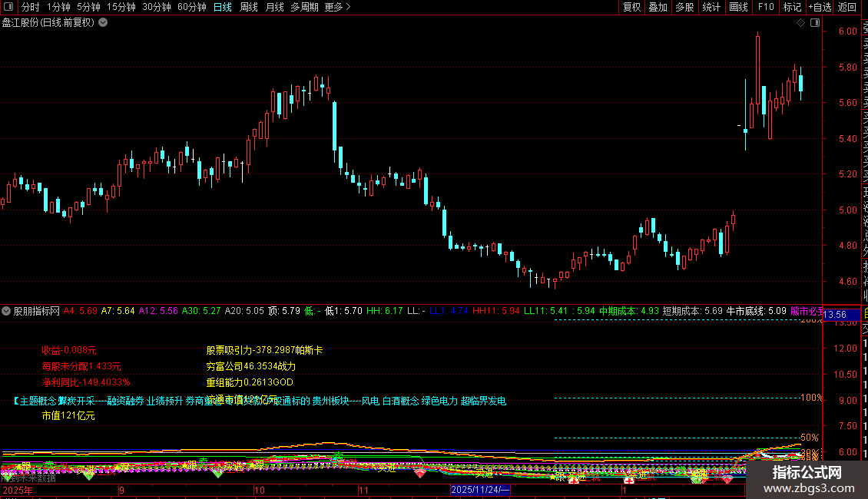
Task: Switch to 分时 chart tab
Action: [31, 7]
